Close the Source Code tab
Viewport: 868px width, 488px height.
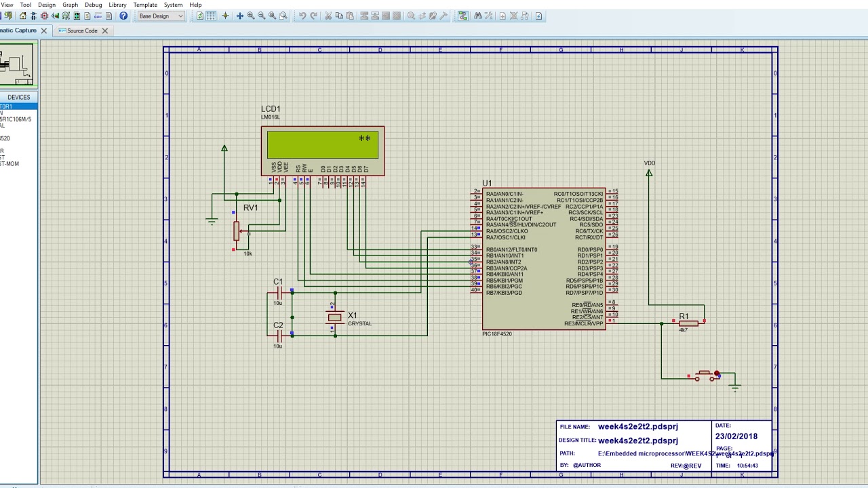pyautogui.click(x=105, y=30)
